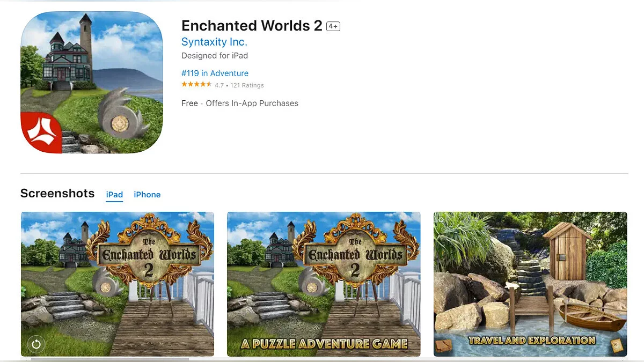
Task: Open the Syntaxity Inc. developer link
Action: pos(214,42)
